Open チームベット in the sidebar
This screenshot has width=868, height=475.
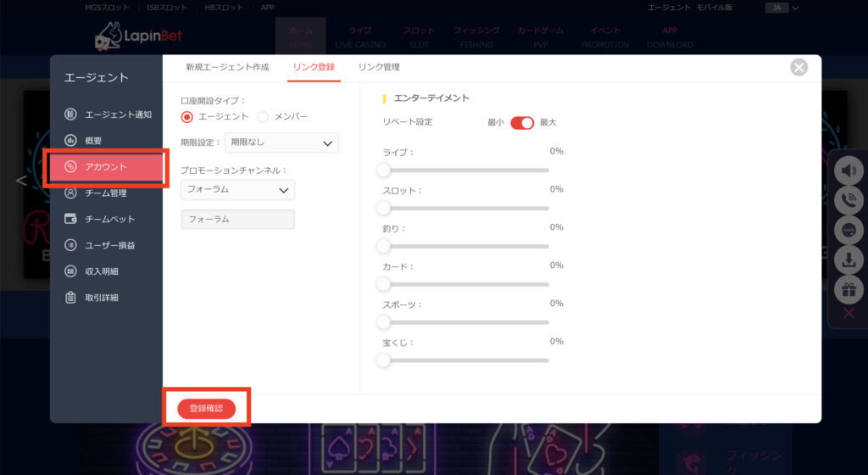point(108,219)
